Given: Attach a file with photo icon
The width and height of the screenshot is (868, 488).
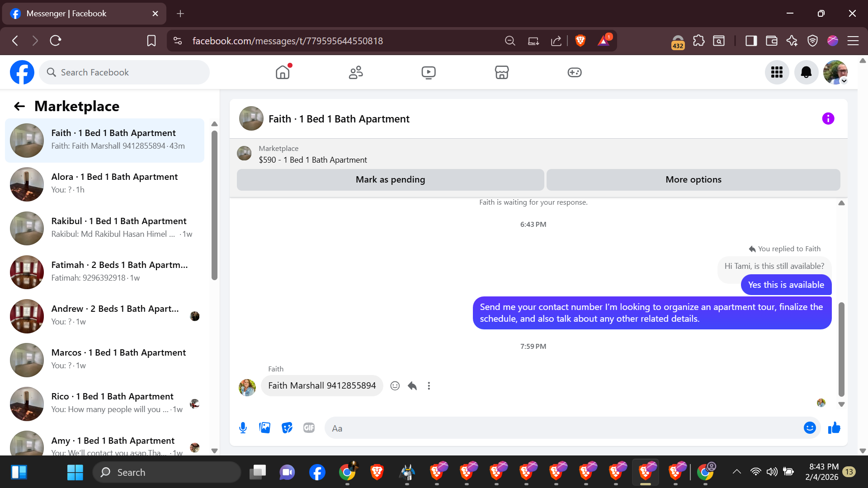Looking at the screenshot, I should (x=265, y=427).
